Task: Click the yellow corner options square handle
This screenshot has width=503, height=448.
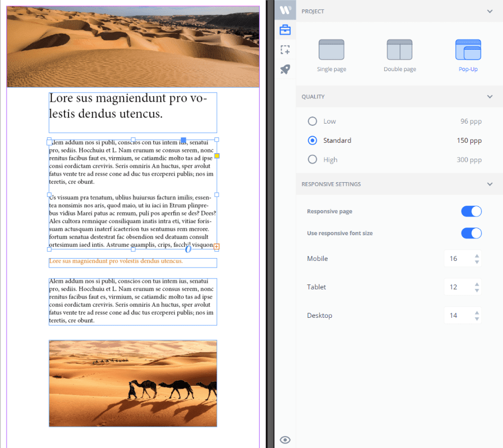Action: coord(217,156)
